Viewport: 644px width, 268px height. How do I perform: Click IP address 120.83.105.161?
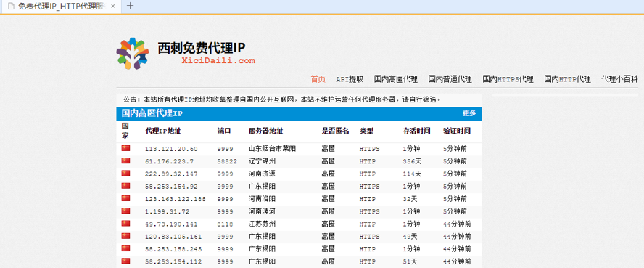point(173,237)
